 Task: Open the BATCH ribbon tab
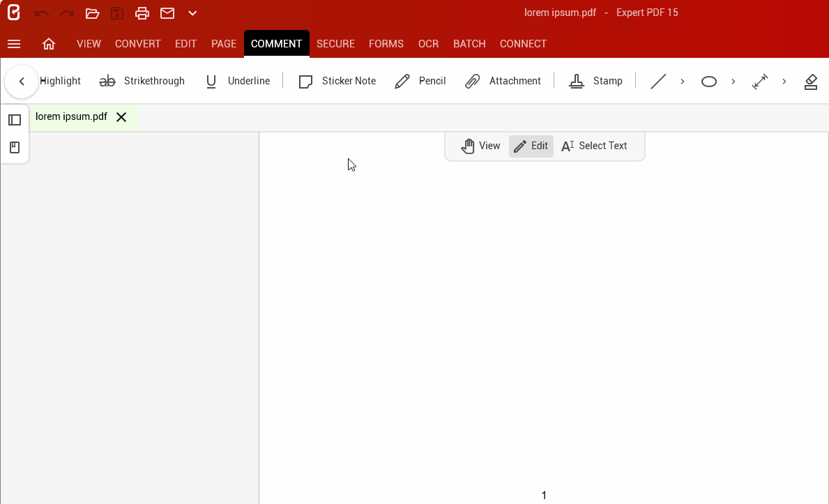click(x=469, y=44)
